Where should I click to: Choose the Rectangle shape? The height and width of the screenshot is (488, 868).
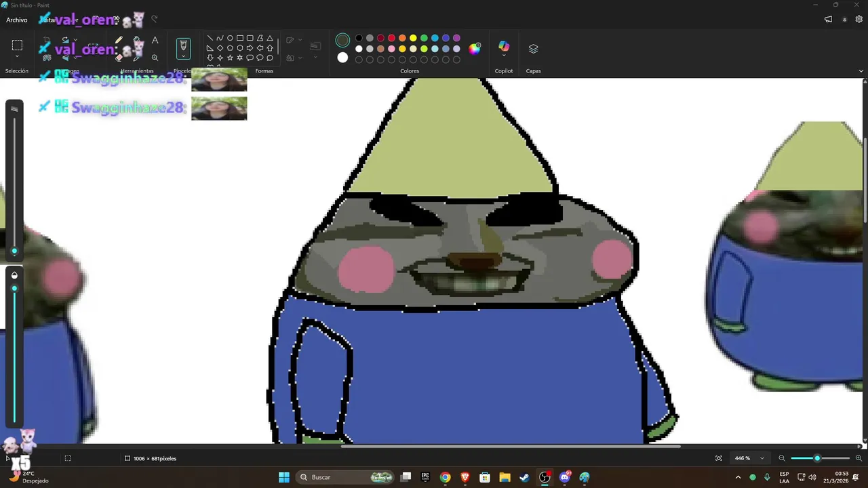pyautogui.click(x=240, y=38)
